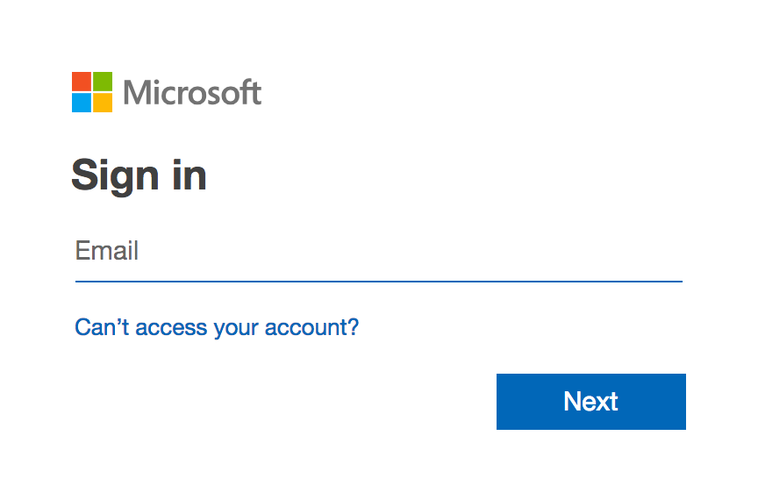Click the letter M in Microsoft wordmark
The image size is (758, 500).
point(136,93)
